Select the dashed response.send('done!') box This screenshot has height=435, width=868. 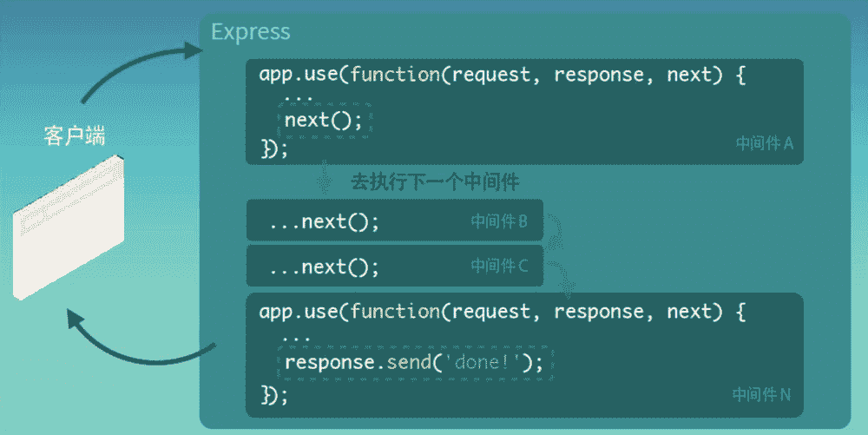pyautogui.click(x=413, y=363)
